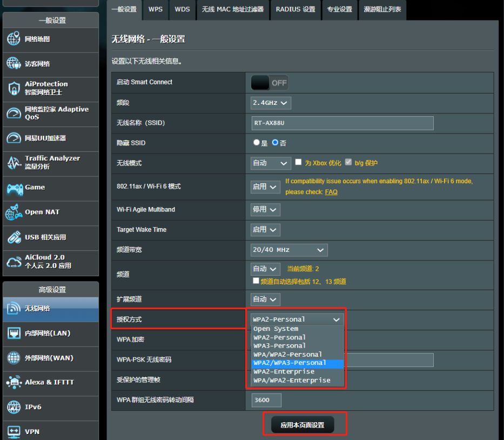The image size is (504, 440).
Task: Open the FAQ link
Action: (331, 192)
